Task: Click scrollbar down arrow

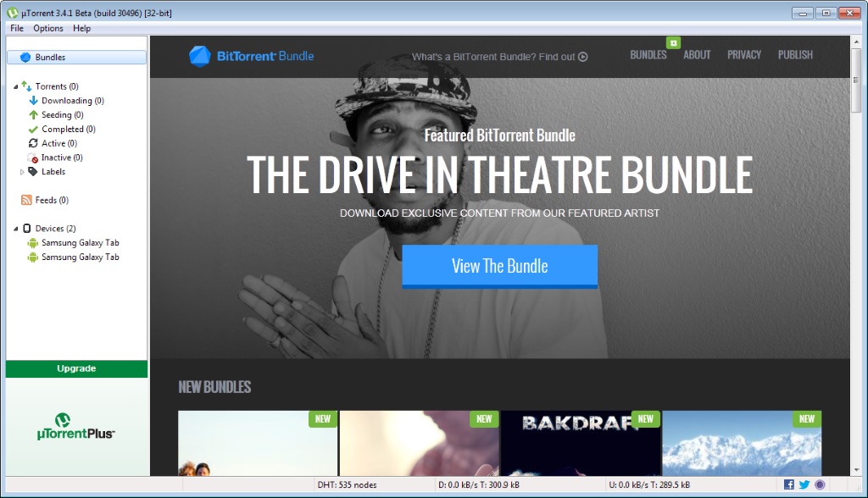Action: (x=856, y=470)
